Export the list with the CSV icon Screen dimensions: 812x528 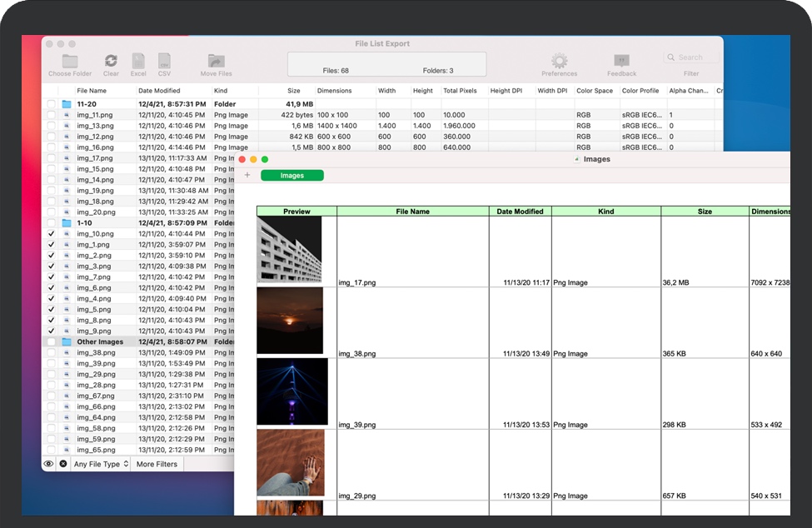point(164,62)
